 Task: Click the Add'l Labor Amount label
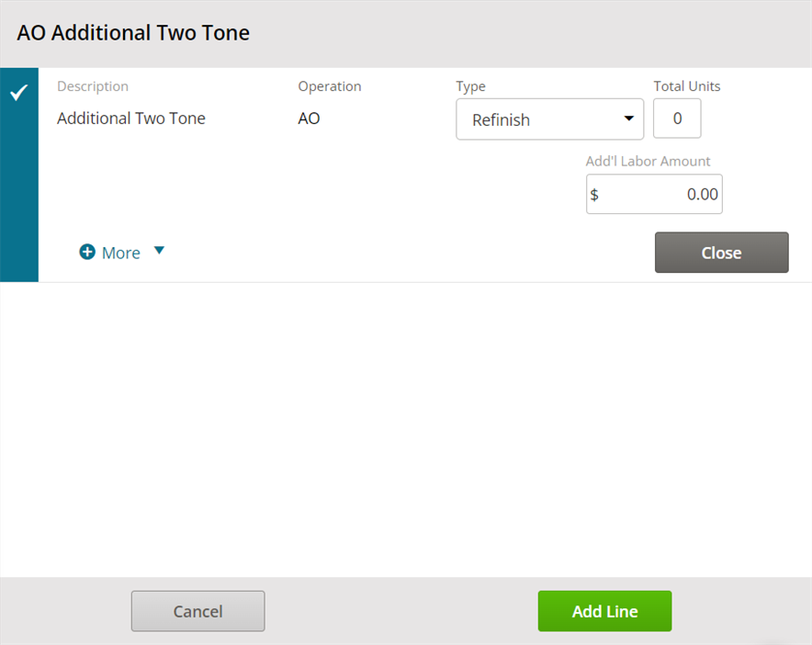648,161
